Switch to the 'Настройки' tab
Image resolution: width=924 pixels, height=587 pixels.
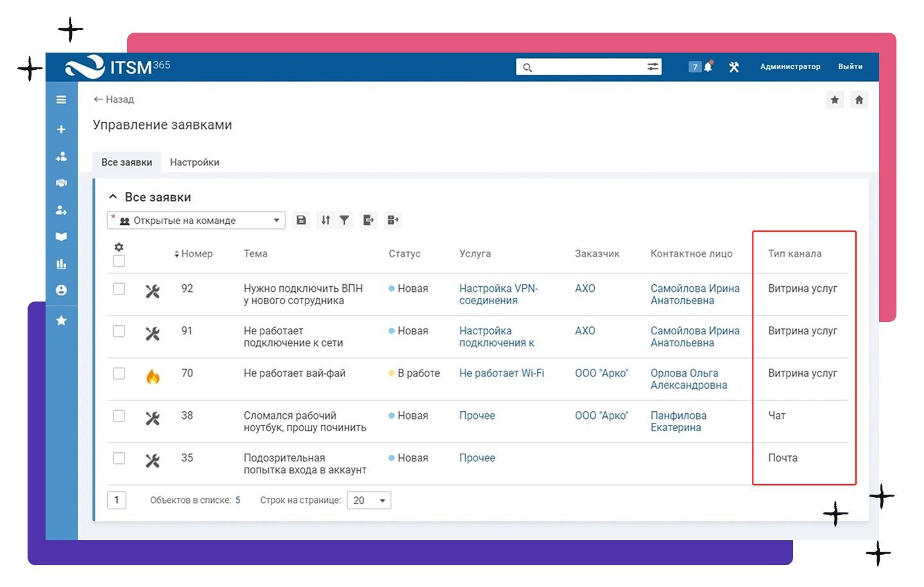(x=194, y=162)
